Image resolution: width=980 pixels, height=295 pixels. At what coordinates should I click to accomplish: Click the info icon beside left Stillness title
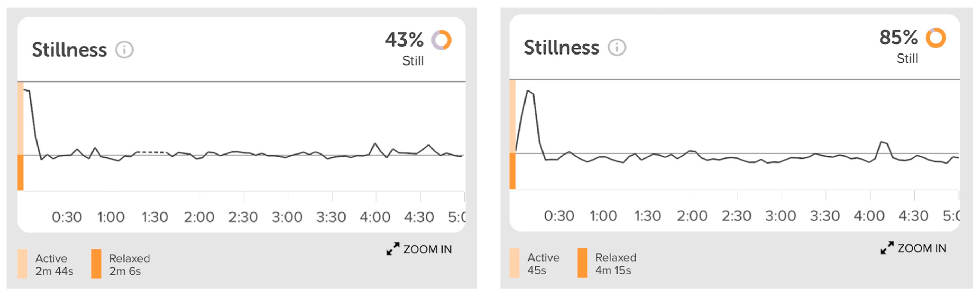click(x=125, y=50)
